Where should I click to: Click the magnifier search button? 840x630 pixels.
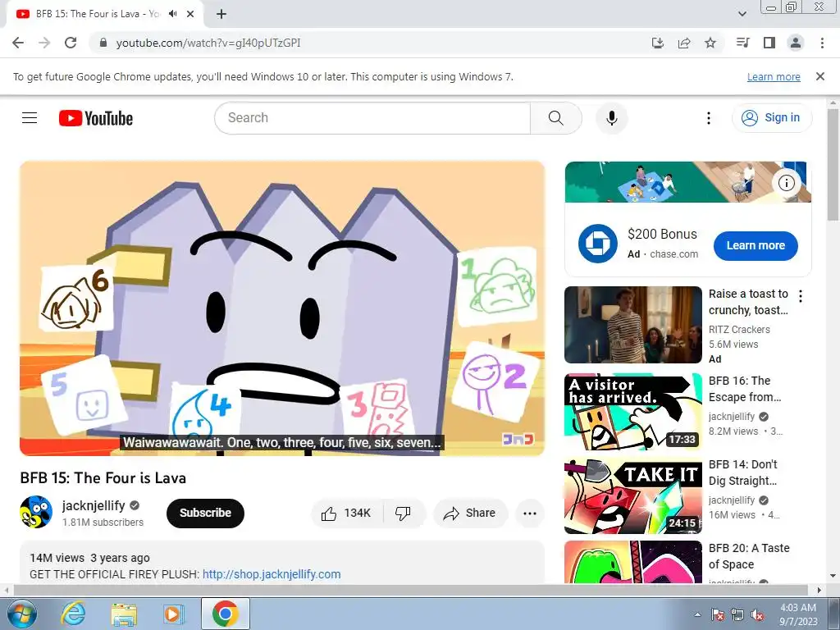pos(555,118)
